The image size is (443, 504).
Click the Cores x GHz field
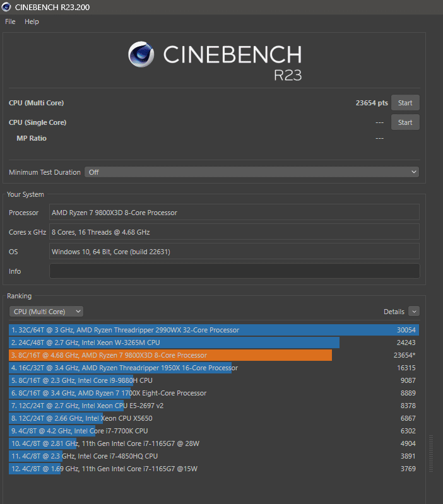234,232
